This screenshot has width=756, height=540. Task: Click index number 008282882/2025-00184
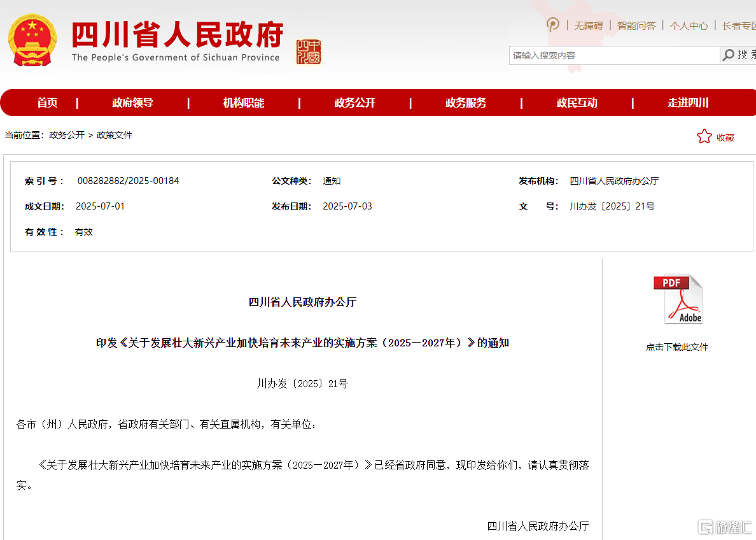pyautogui.click(x=129, y=181)
